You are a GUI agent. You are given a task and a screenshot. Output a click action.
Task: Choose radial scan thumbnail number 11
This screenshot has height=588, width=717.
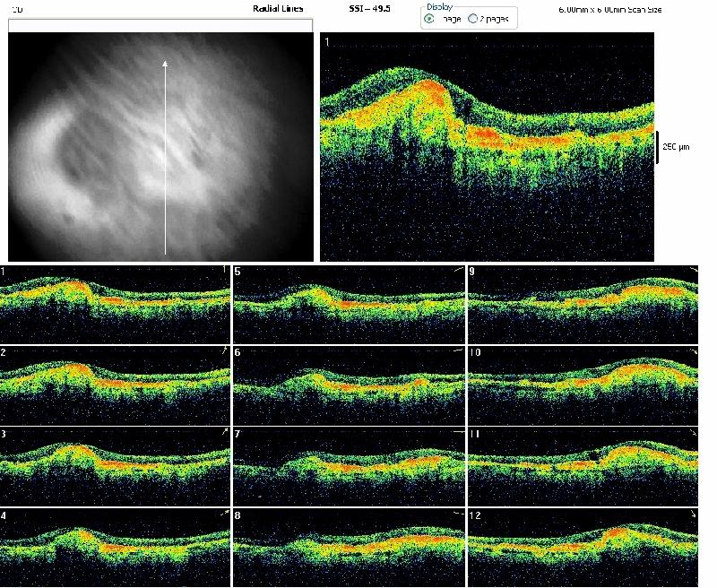click(583, 466)
